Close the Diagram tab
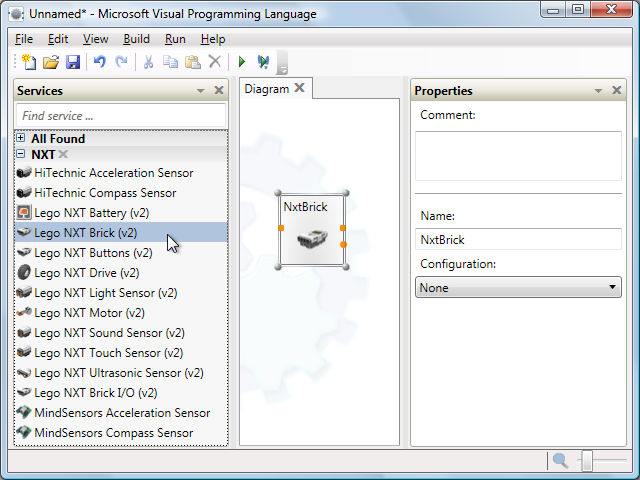This screenshot has height=480, width=640. (300, 88)
